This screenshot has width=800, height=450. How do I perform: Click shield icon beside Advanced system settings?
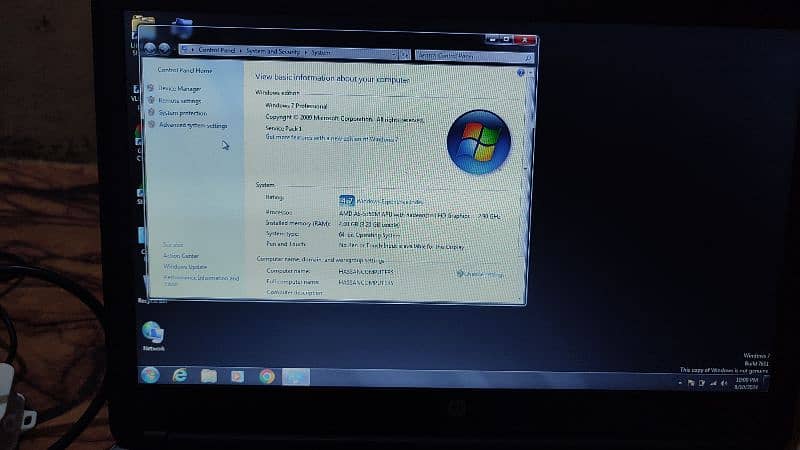[x=151, y=124]
